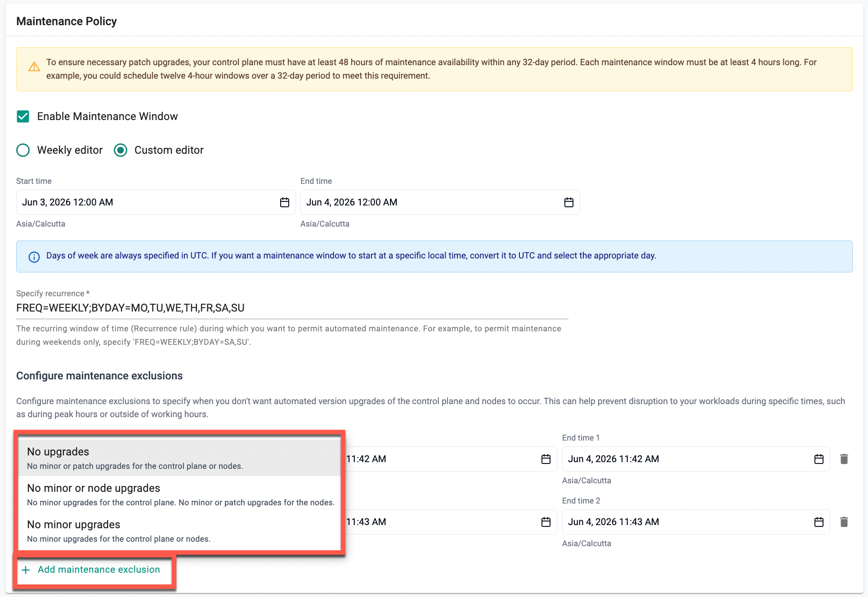Click the Maintenance Policy heading
Image resolution: width=868 pixels, height=597 pixels.
67,21
